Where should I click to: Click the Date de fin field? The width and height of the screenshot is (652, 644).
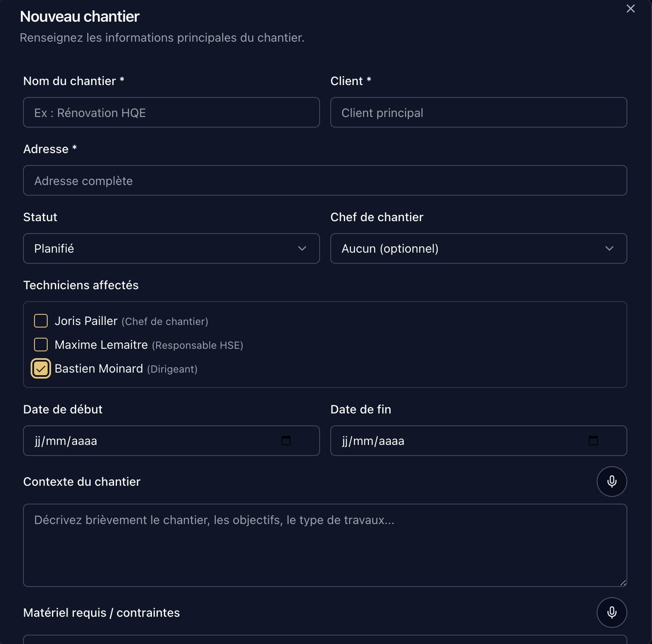pyautogui.click(x=455, y=441)
